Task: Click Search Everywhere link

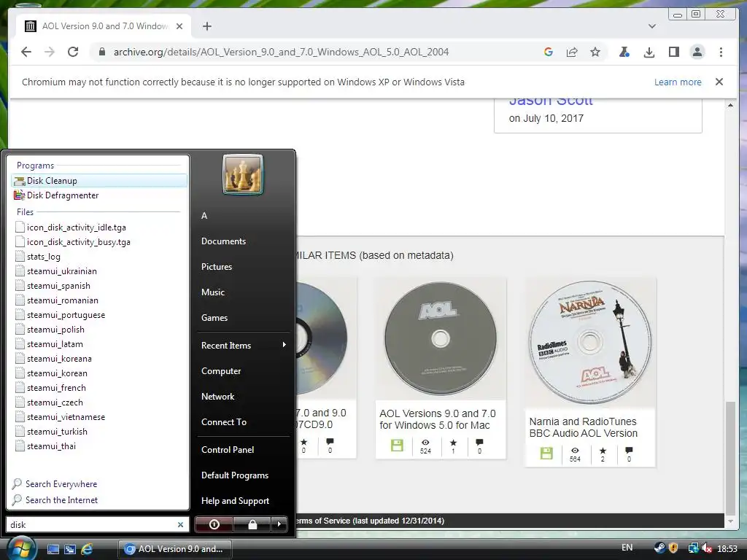Action: pyautogui.click(x=55, y=484)
